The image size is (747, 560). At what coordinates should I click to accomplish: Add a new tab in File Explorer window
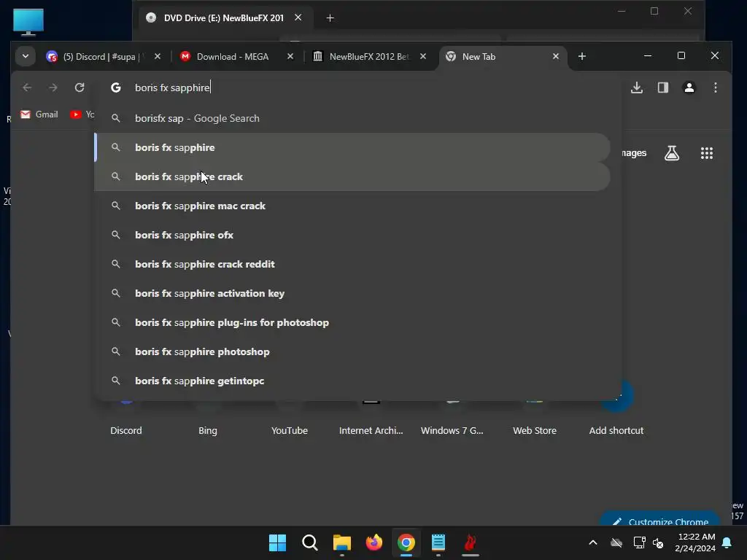tap(330, 18)
